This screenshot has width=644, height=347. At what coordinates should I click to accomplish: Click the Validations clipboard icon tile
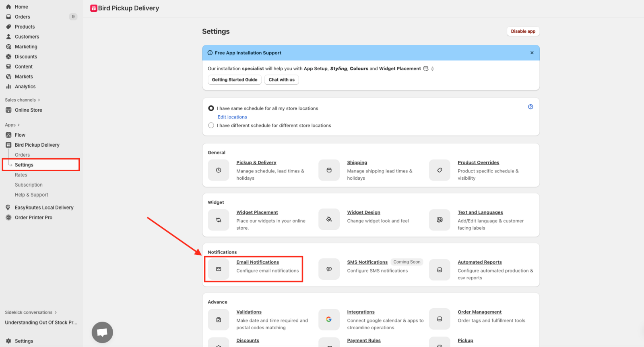219,320
